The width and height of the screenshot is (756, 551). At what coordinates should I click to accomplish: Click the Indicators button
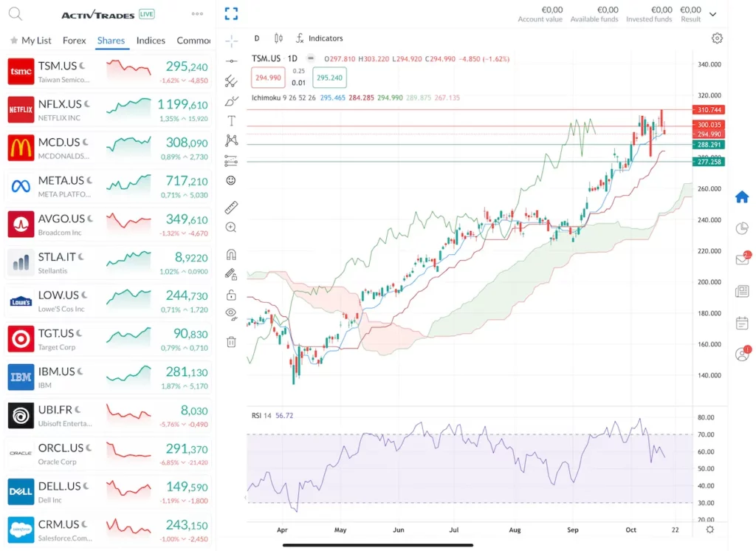pyautogui.click(x=319, y=38)
